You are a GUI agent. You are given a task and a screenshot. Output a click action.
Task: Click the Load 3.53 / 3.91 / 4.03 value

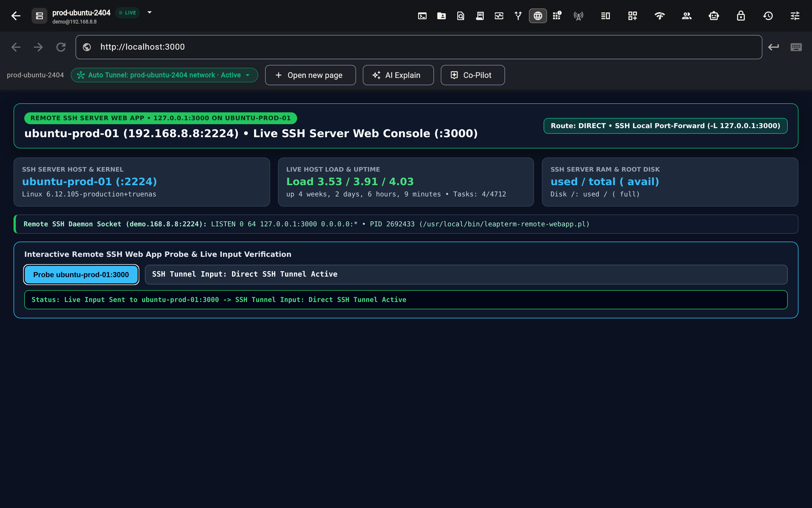tap(350, 182)
